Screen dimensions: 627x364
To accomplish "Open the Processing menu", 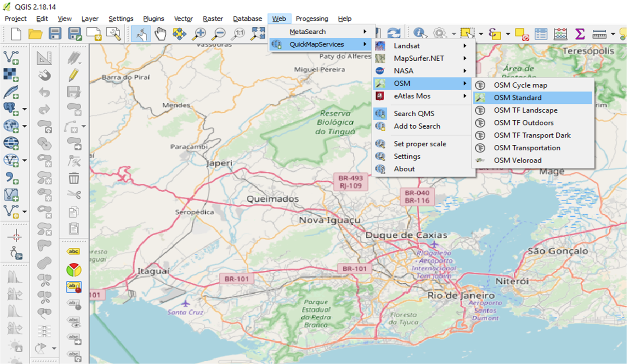I will pyautogui.click(x=311, y=19).
